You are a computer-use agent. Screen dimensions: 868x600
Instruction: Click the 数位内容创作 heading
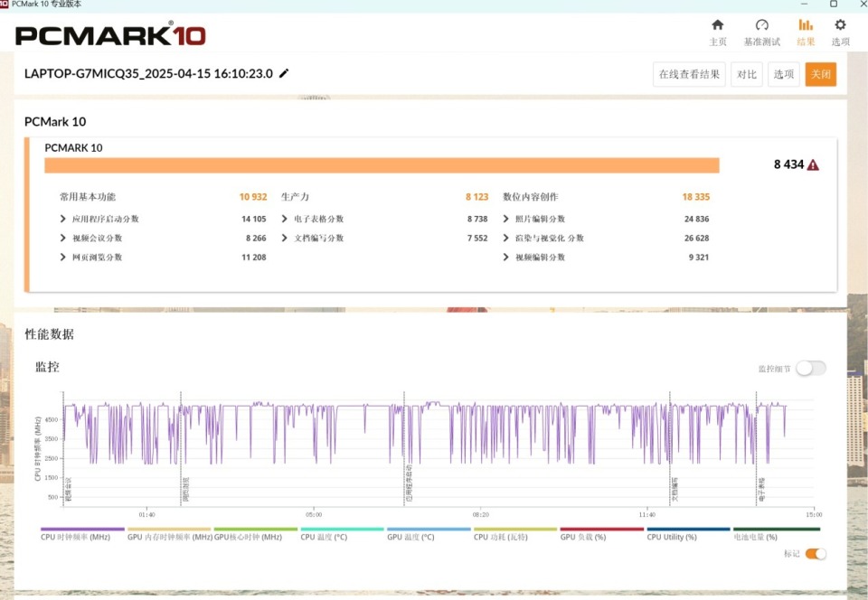click(x=530, y=197)
